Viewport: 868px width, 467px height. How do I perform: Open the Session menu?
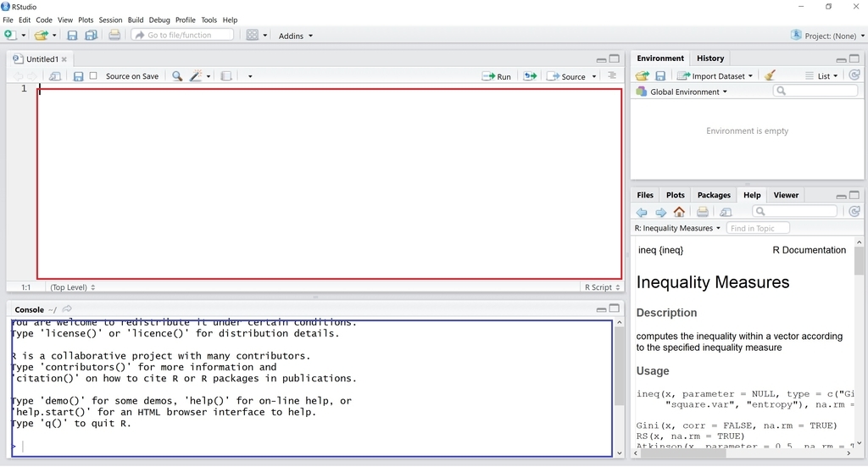coord(110,20)
